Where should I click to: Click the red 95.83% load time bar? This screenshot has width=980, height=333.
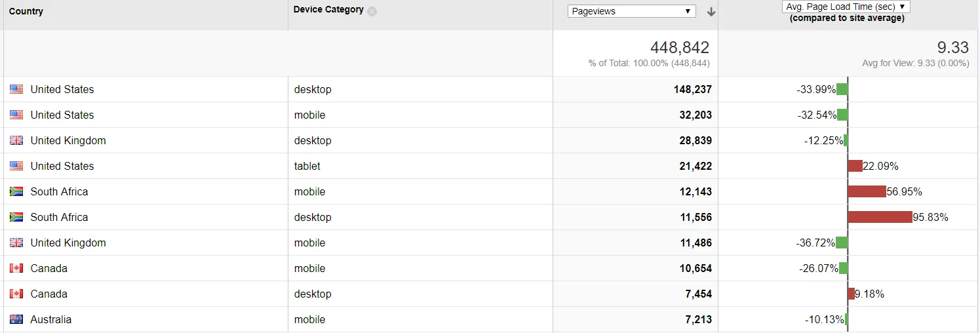click(880, 217)
